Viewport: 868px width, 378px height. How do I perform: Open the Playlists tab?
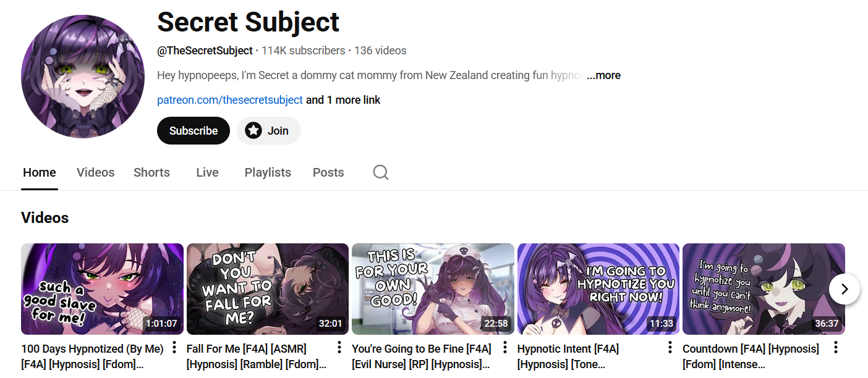268,172
